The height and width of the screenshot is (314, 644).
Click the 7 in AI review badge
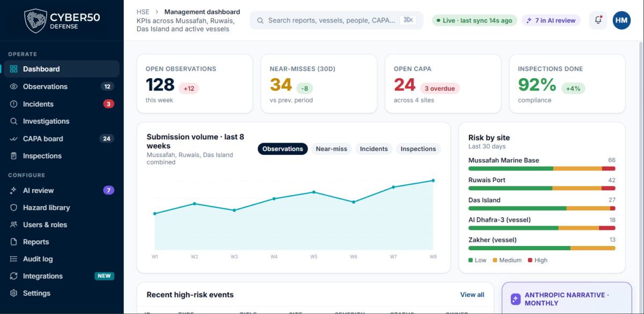click(551, 20)
